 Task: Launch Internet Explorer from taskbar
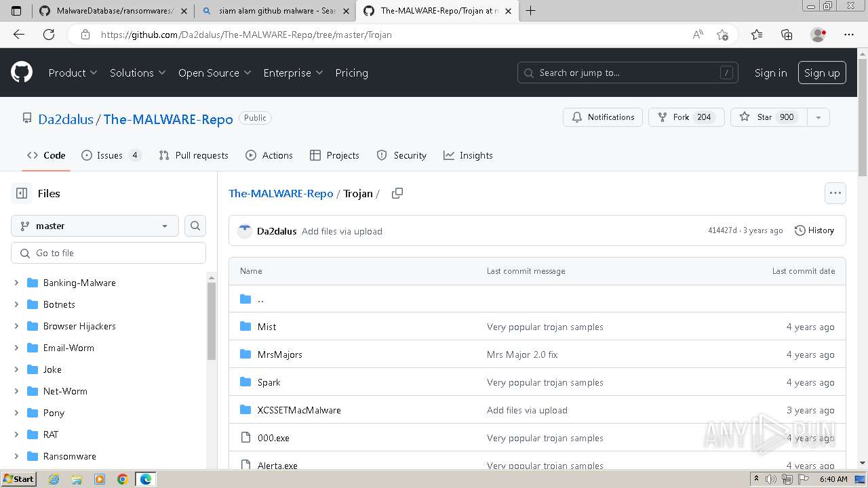pos(54,479)
